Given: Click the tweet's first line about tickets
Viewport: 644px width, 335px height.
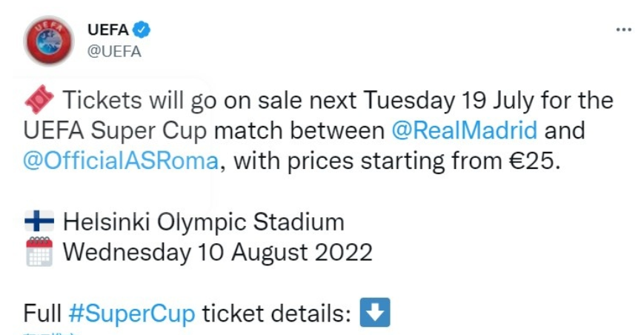Looking at the screenshot, I should [338, 101].
